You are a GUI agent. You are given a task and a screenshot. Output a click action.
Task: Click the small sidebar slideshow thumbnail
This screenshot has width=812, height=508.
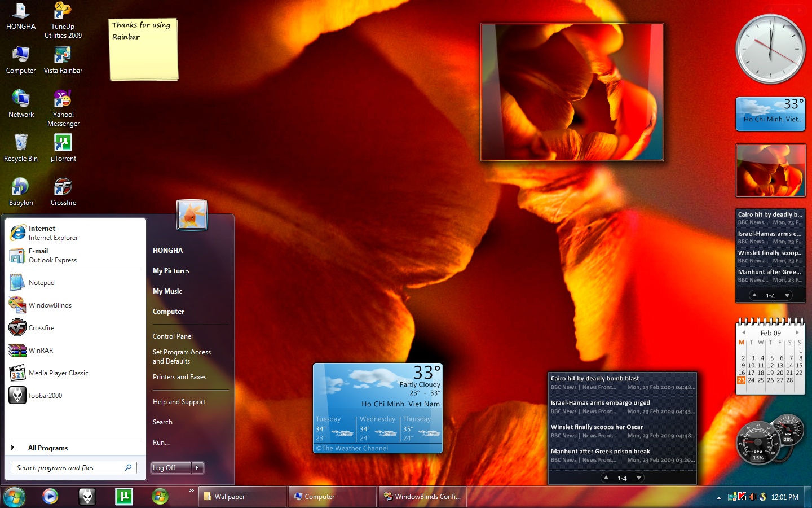[x=770, y=170]
